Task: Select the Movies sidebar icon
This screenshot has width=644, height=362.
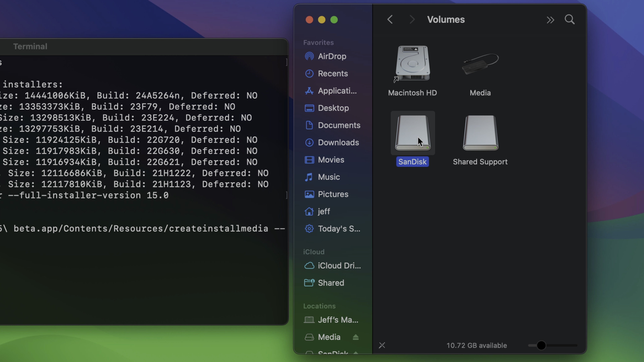Action: pos(309,160)
